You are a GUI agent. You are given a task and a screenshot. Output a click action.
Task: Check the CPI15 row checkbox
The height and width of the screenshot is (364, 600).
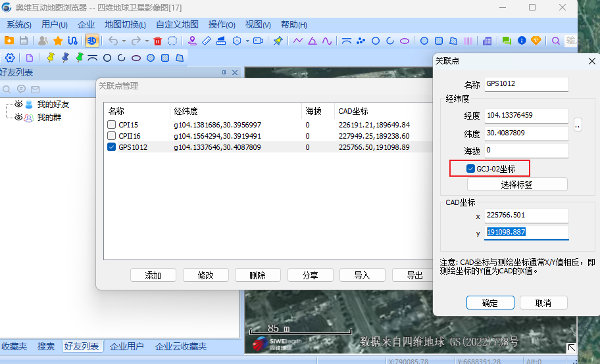pyautogui.click(x=112, y=125)
